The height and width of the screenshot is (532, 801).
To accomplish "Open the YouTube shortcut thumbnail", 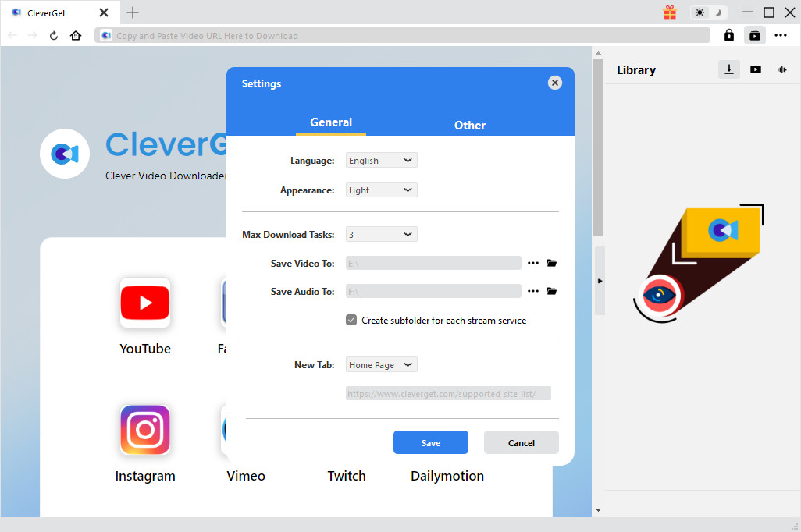I will click(145, 303).
